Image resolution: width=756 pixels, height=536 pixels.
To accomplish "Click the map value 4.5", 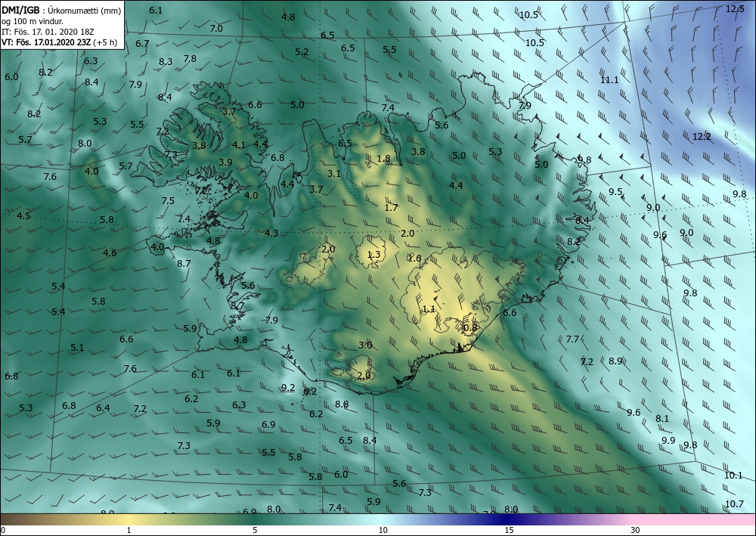I will pyautogui.click(x=23, y=216).
